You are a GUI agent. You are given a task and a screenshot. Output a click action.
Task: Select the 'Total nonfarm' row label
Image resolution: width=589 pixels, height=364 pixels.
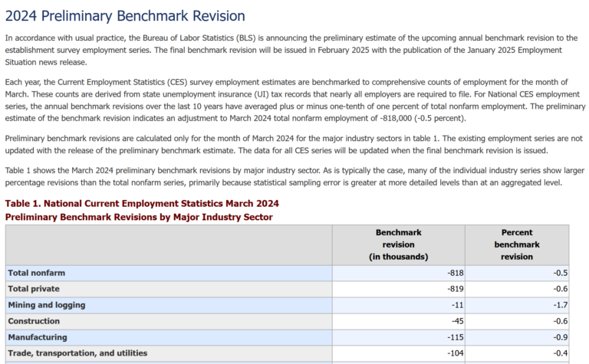point(37,273)
